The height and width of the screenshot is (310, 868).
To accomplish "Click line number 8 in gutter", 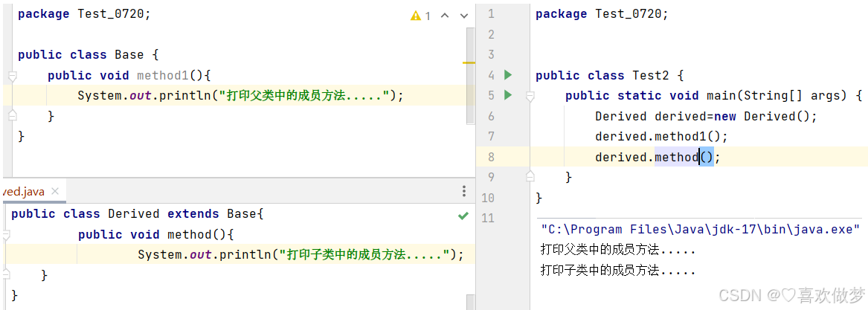I will coord(490,157).
